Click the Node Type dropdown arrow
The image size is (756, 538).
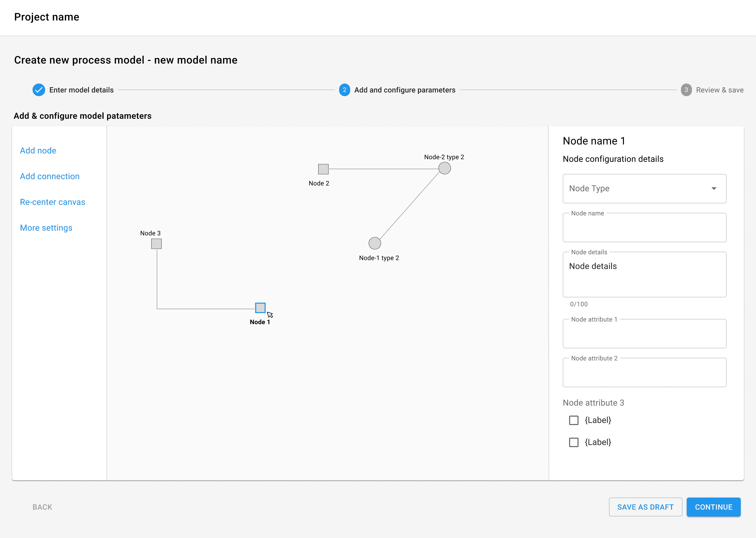pos(714,189)
